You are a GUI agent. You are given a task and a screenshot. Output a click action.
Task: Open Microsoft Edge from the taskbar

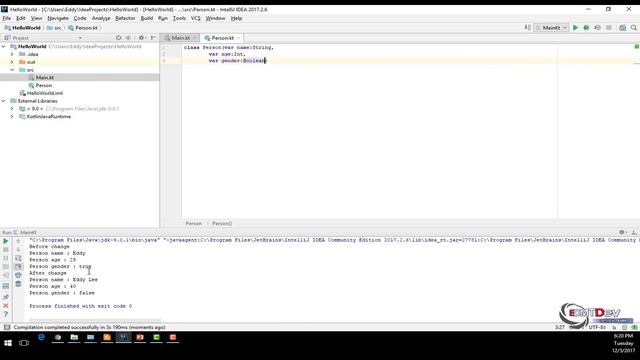pyautogui.click(x=41, y=338)
